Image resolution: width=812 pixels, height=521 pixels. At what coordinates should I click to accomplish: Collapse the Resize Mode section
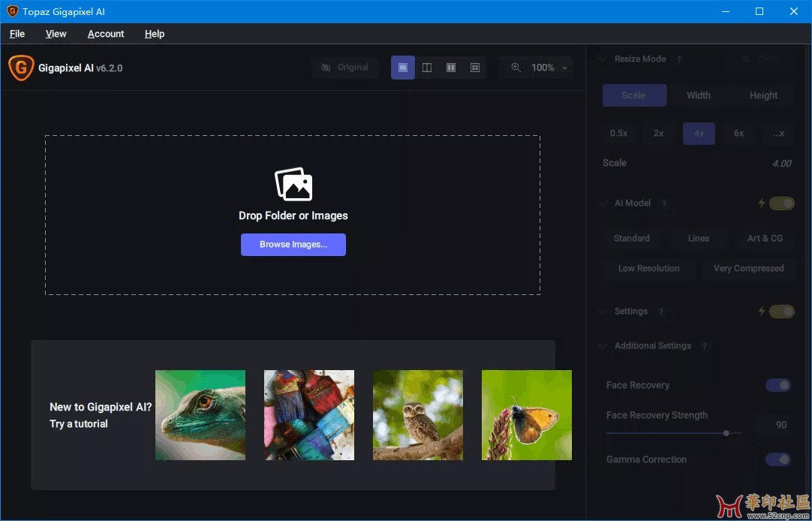tap(603, 59)
